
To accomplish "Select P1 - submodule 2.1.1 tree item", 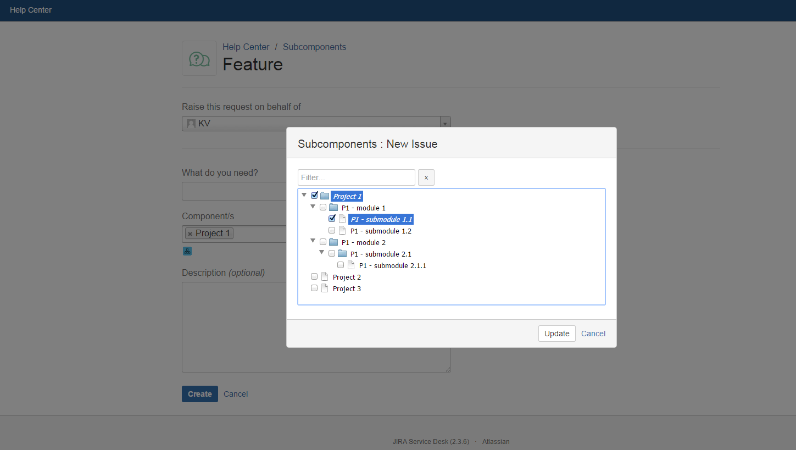I will click(x=392, y=265).
